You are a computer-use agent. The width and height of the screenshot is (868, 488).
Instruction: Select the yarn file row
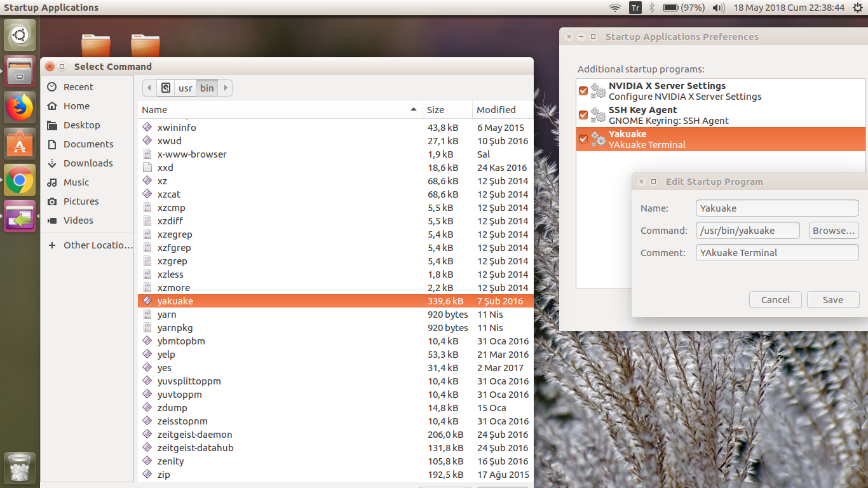coord(335,315)
